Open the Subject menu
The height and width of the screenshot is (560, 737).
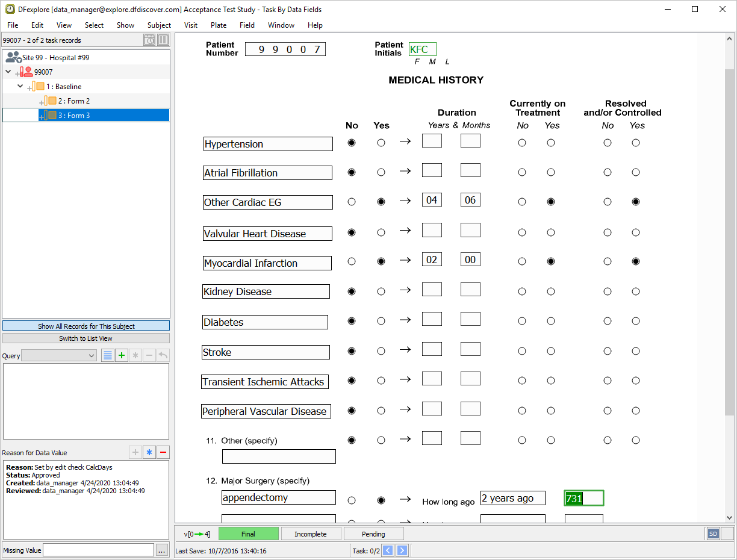tap(159, 25)
